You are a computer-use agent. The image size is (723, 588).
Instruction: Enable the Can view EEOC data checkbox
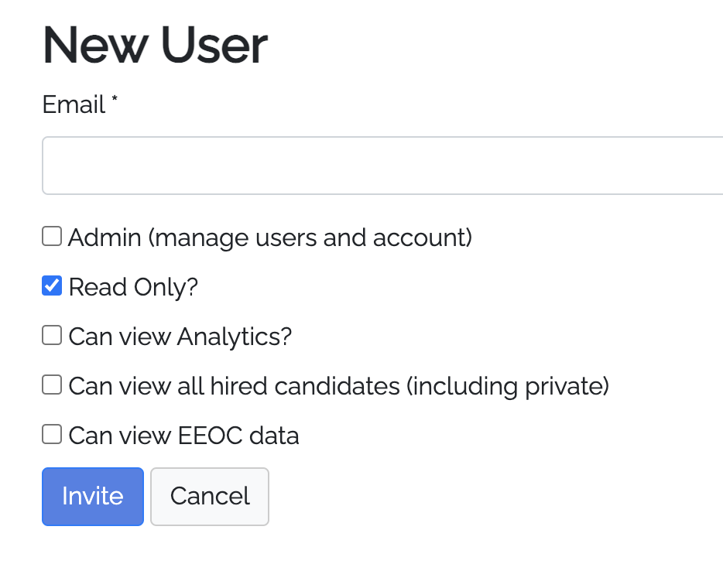(52, 435)
